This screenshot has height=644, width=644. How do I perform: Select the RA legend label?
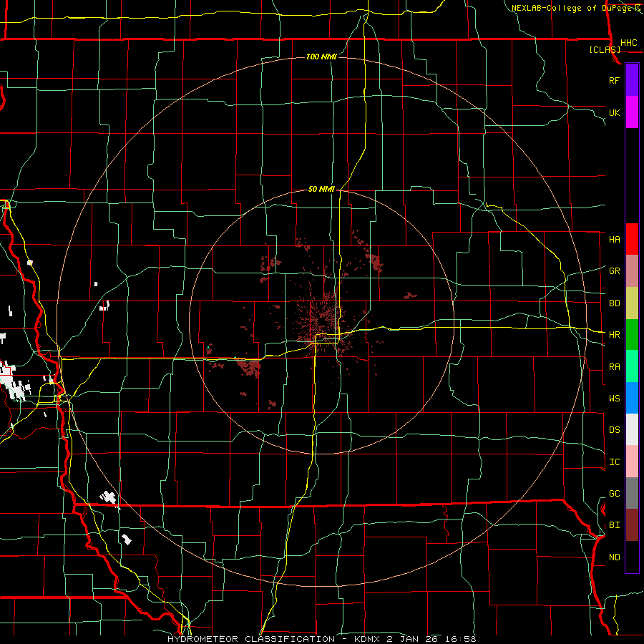coord(614,367)
